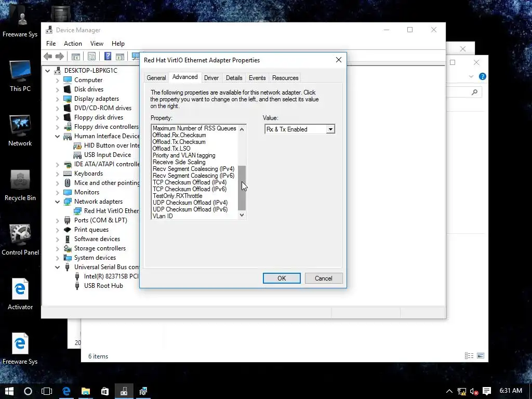Switch to the Driver tab
532x399 pixels.
click(x=211, y=78)
